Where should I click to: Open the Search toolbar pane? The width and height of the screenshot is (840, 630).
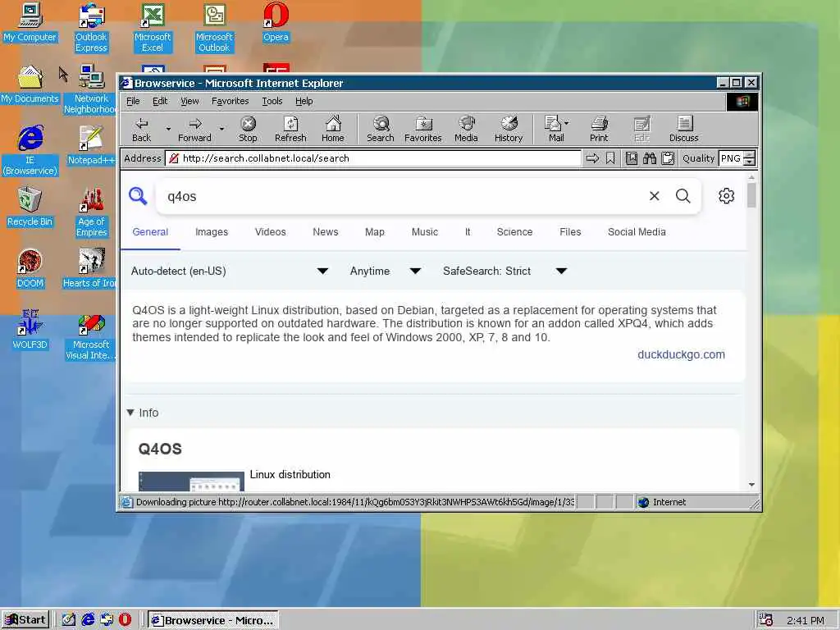(381, 129)
